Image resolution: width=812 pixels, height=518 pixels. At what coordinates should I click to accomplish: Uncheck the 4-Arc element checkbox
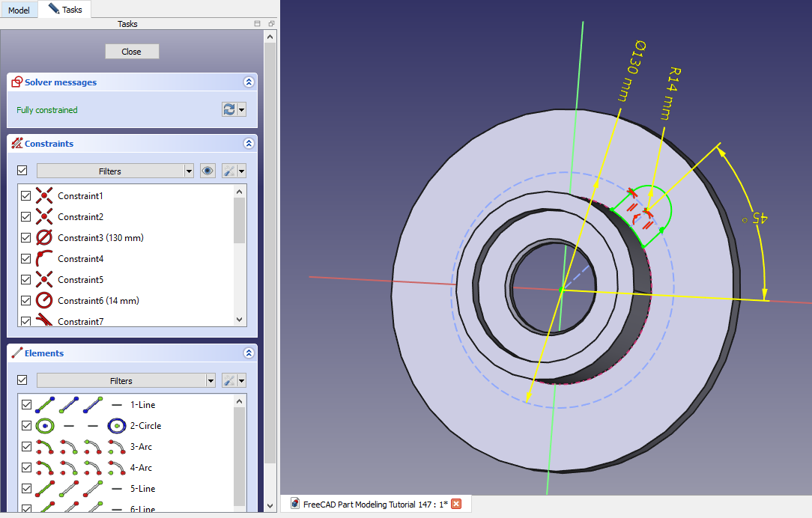tap(26, 468)
